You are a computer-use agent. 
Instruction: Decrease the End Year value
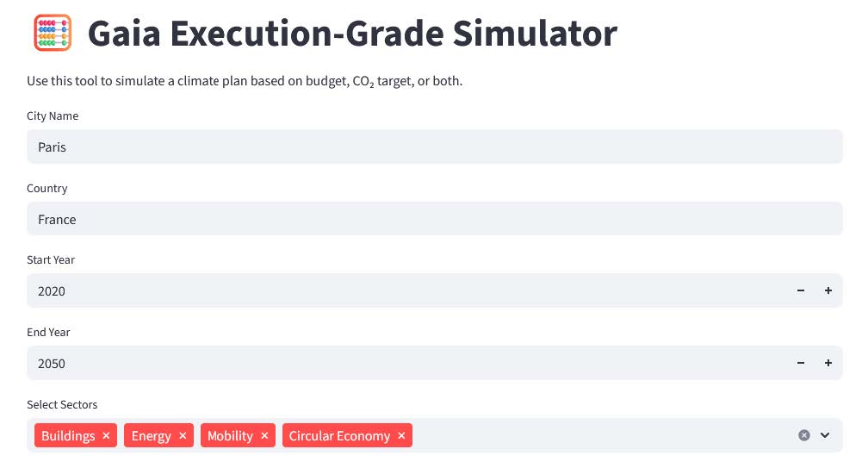pyautogui.click(x=801, y=364)
